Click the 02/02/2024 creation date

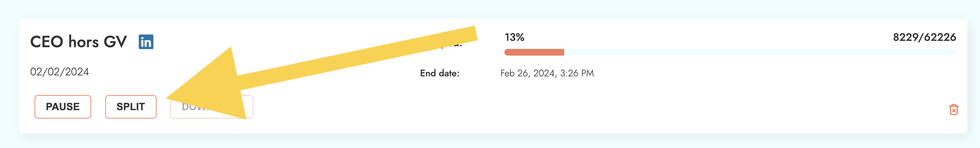(60, 72)
